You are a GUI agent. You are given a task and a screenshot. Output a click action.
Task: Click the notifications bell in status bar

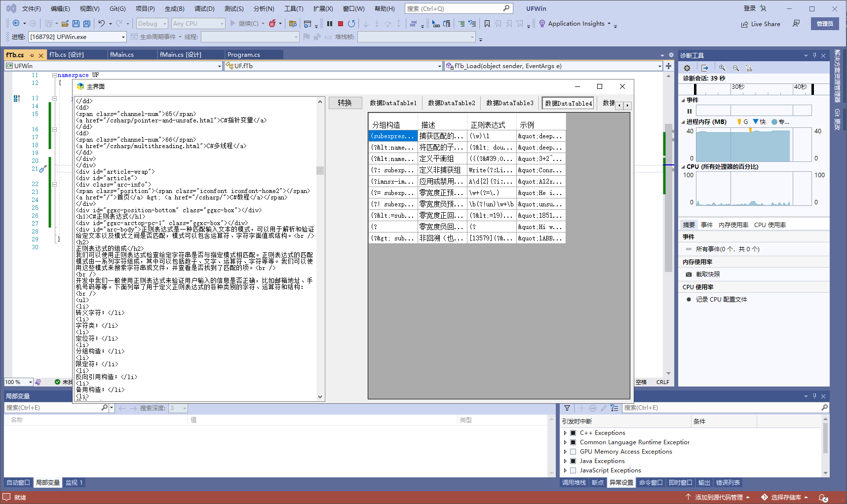(823, 498)
